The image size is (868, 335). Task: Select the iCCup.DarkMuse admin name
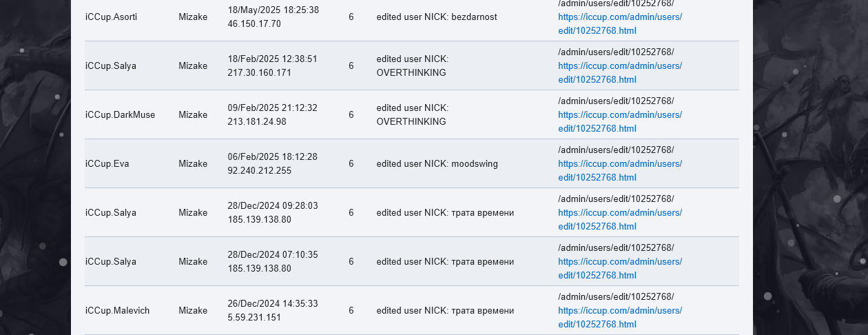click(x=120, y=114)
